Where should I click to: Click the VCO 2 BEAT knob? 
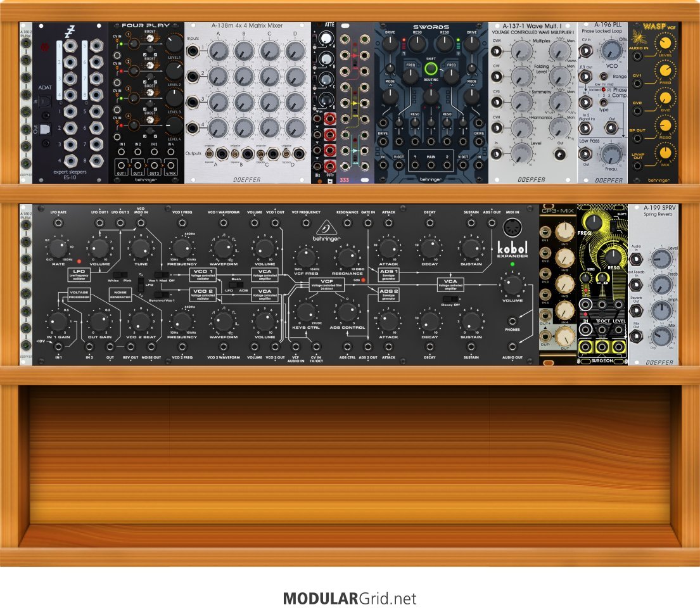pos(141,321)
